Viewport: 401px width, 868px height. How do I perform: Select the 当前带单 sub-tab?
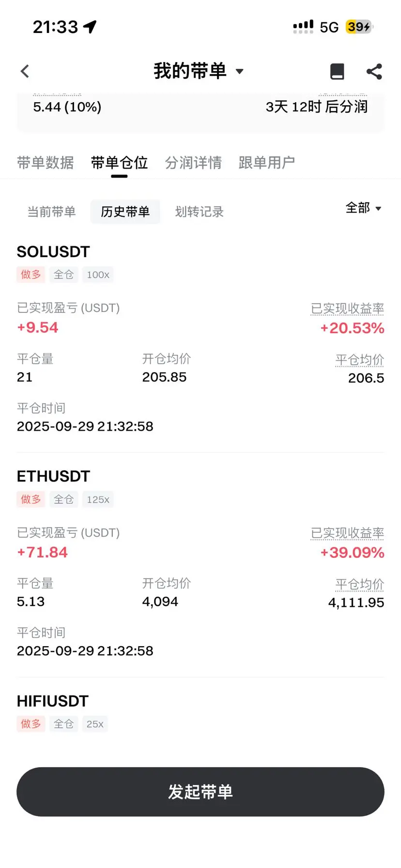coord(52,212)
